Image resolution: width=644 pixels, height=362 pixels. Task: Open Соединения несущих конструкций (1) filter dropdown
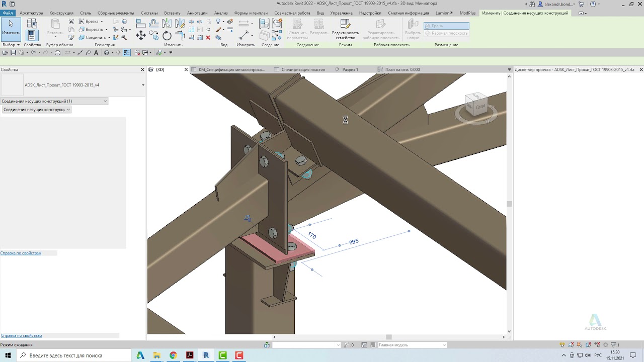point(54,101)
